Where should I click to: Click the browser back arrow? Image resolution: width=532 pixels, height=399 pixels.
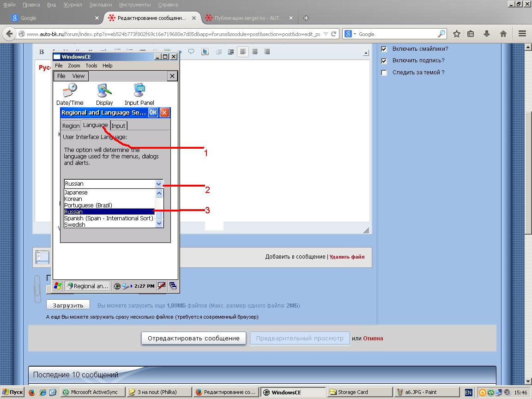9,34
